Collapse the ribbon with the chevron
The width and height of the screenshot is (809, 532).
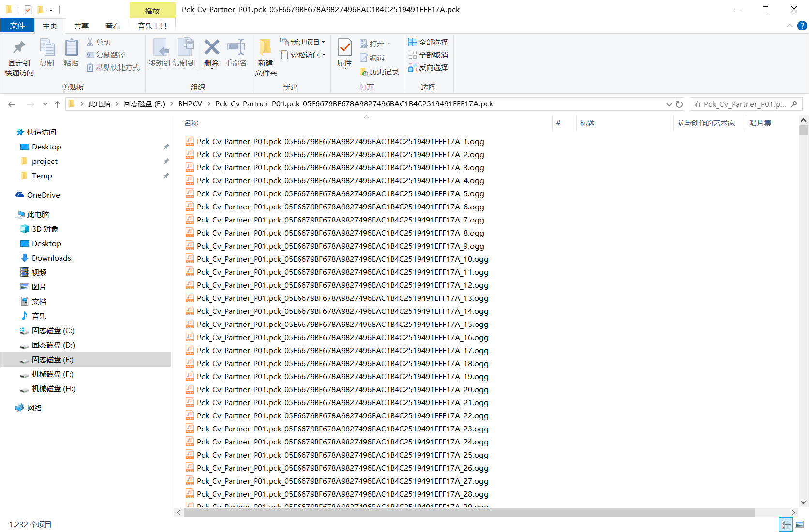790,26
